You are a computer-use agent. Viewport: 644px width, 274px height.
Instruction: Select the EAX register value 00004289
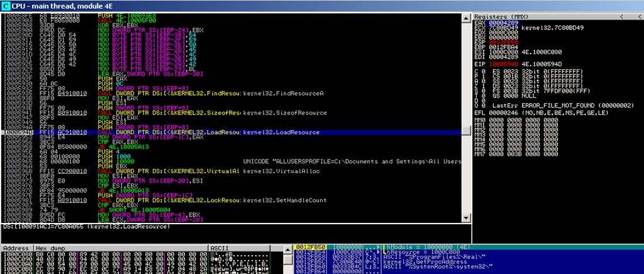[x=502, y=22]
